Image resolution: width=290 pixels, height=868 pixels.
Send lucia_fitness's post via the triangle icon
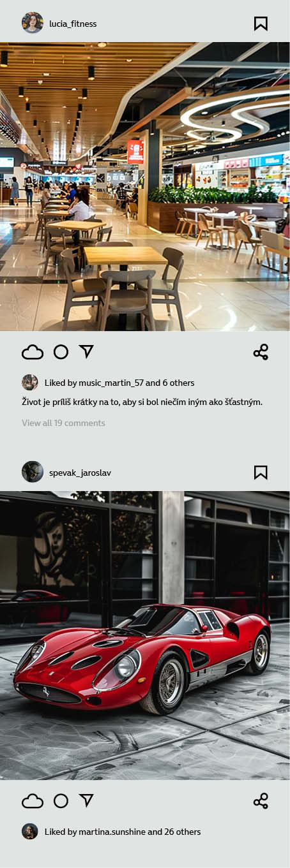[86, 351]
